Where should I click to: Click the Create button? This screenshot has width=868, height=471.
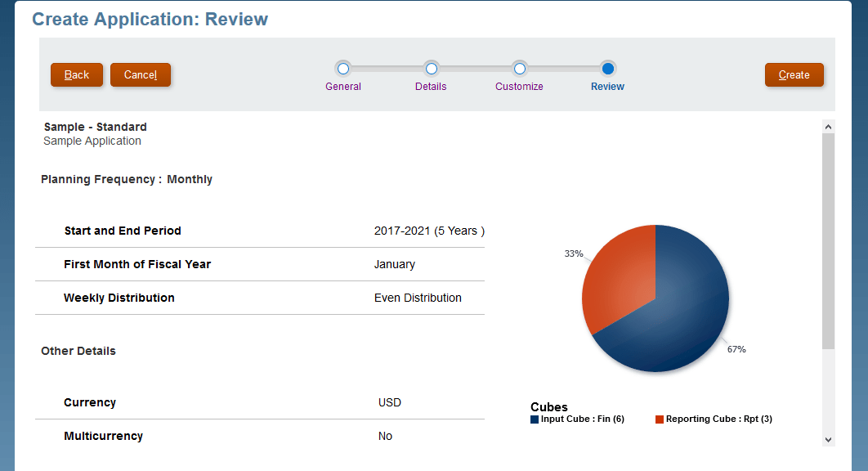[794, 74]
